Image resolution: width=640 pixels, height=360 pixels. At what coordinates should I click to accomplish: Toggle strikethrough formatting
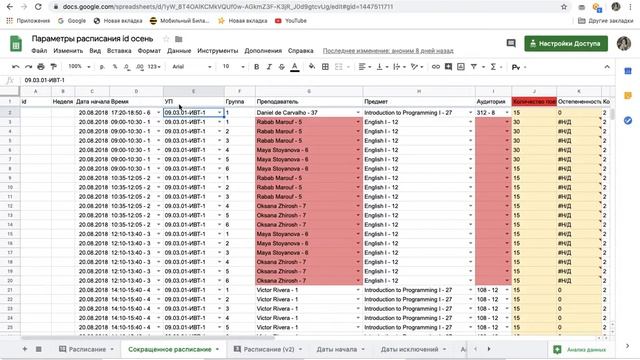[x=282, y=67]
